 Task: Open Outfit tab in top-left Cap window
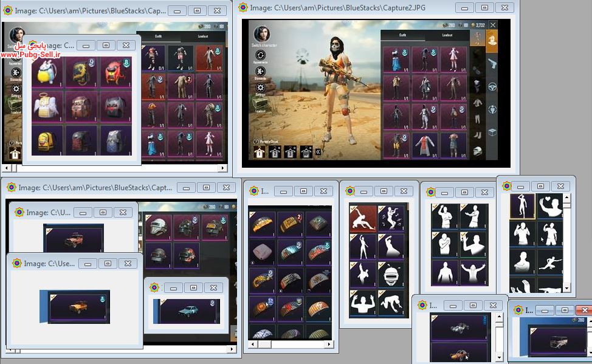158,36
